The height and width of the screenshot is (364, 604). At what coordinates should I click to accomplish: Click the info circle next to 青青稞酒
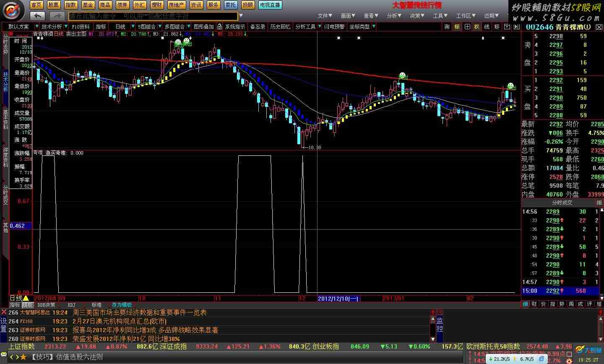(x=588, y=27)
